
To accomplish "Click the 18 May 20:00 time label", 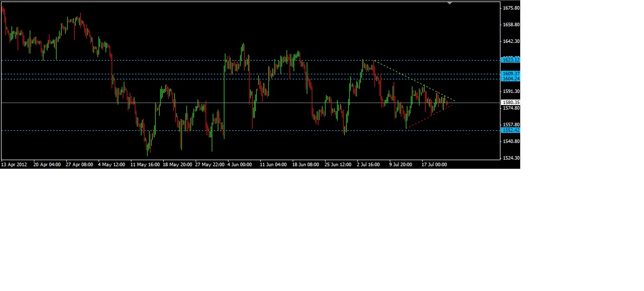I will tap(177, 164).
